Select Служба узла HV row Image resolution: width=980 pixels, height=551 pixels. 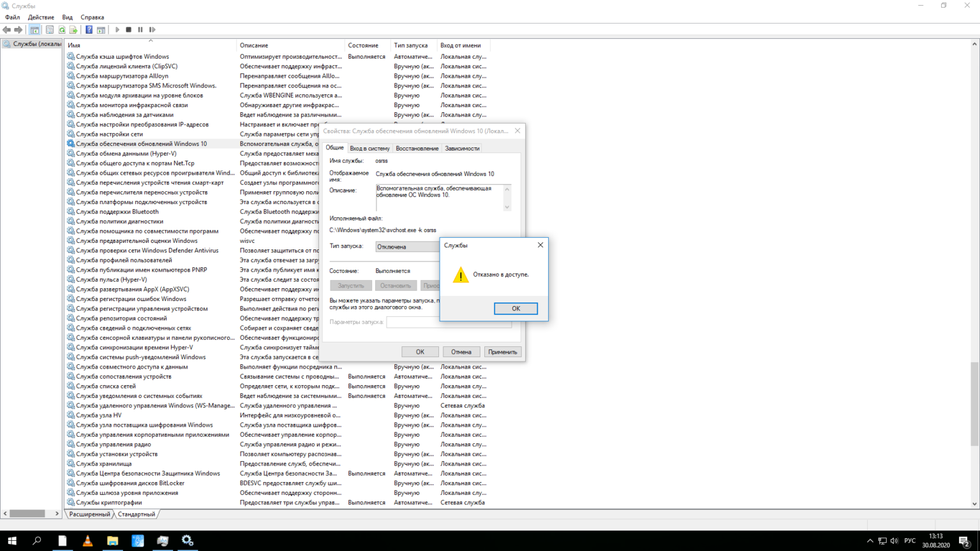click(278, 415)
